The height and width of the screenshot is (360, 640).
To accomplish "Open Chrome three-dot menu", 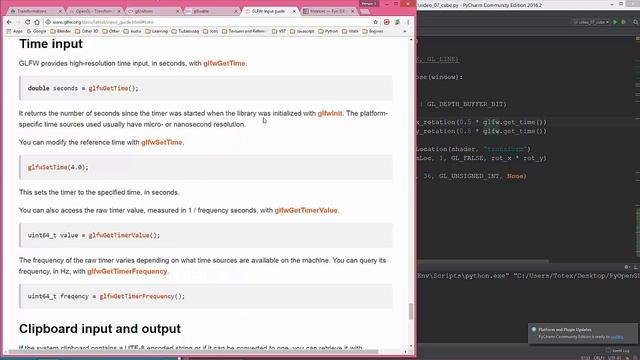I will [408, 22].
